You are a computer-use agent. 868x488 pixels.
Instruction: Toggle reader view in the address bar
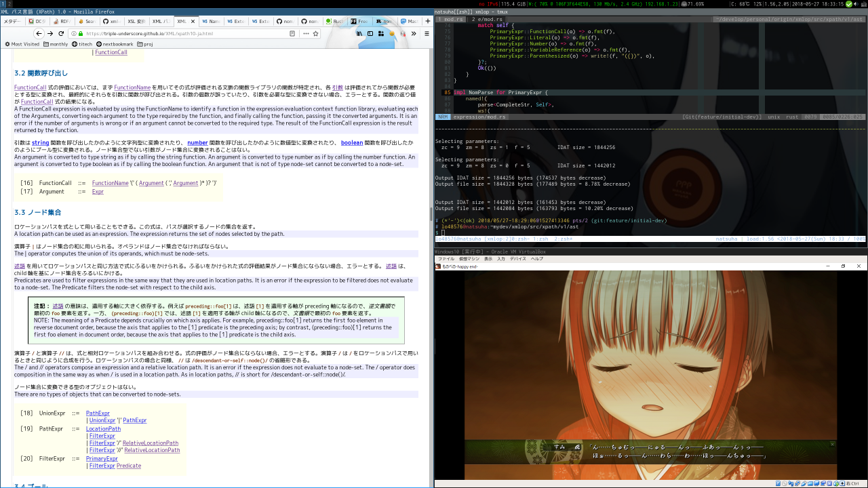click(292, 33)
